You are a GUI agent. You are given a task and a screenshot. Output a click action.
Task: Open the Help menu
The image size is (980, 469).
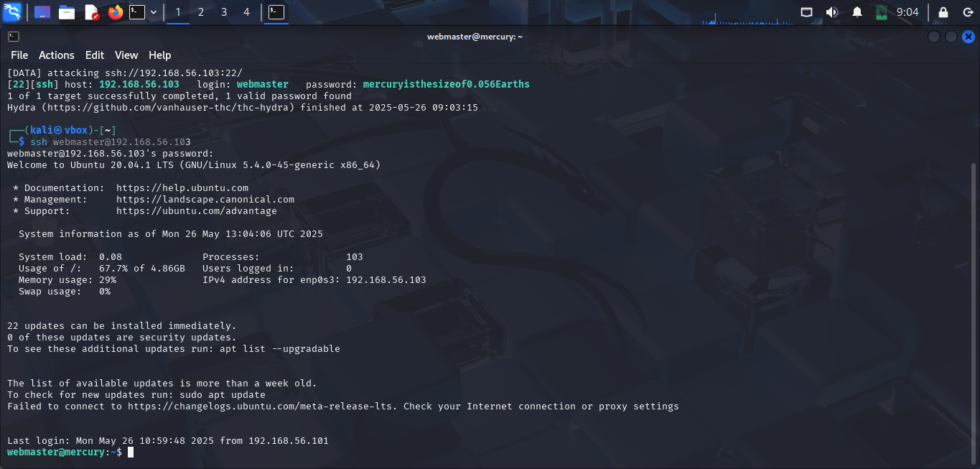[159, 55]
